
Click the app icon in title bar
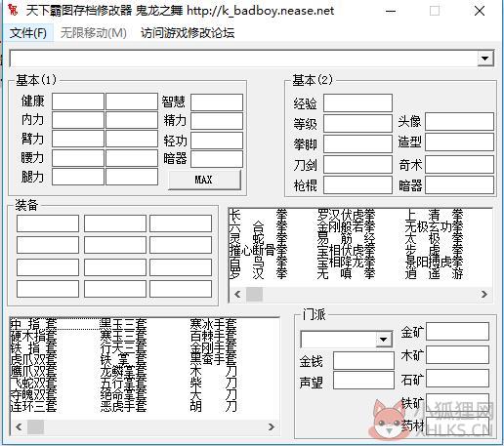[13, 10]
